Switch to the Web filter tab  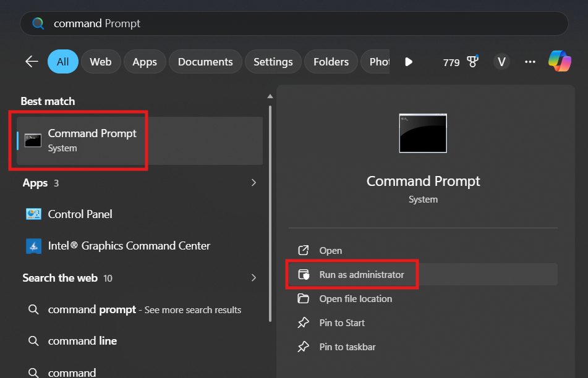pyautogui.click(x=100, y=62)
